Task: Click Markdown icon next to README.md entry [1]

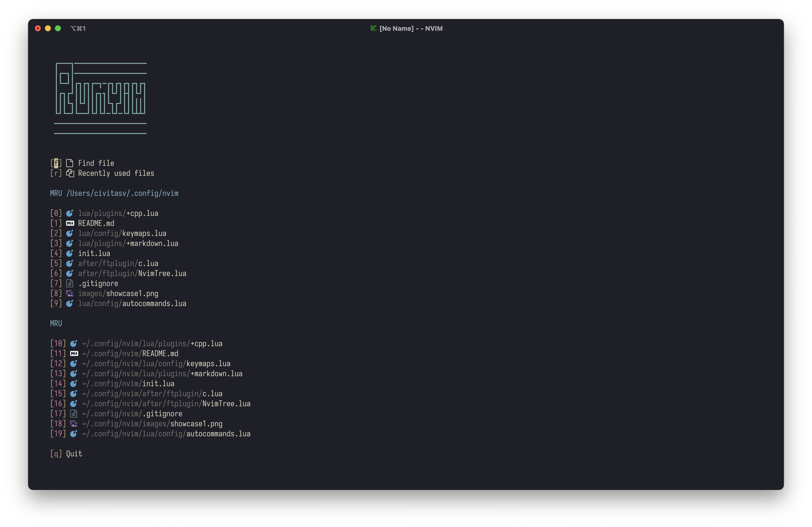Action: point(70,223)
